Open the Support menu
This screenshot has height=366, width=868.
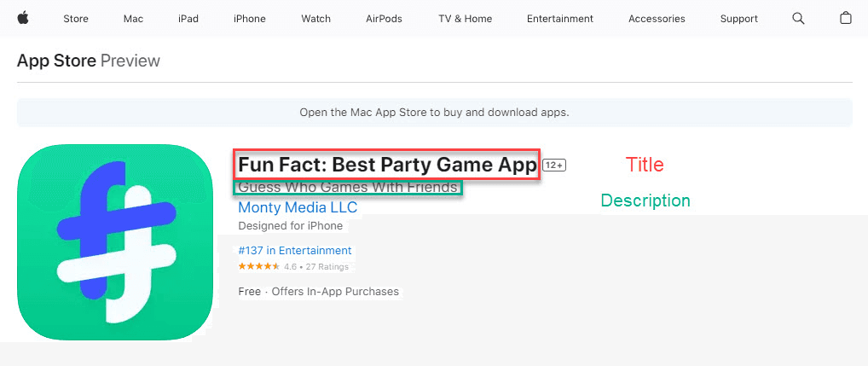tap(739, 19)
